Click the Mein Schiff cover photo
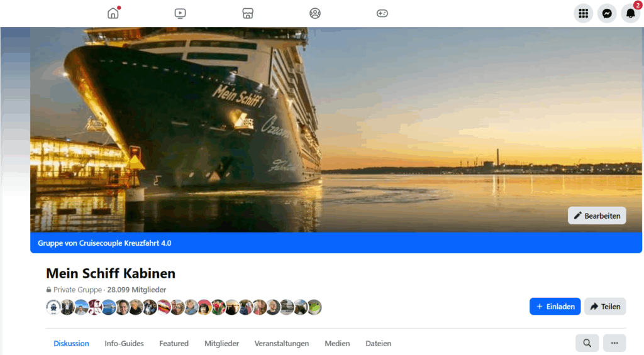The width and height of the screenshot is (644, 355). 336,129
